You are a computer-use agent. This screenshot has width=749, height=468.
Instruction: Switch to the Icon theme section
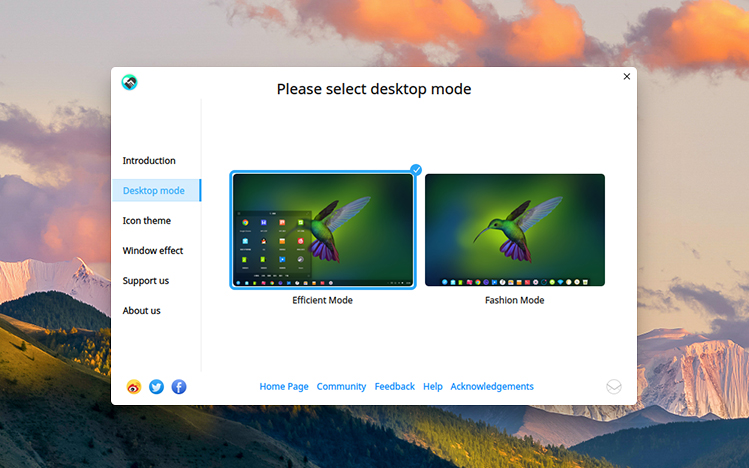click(x=147, y=221)
